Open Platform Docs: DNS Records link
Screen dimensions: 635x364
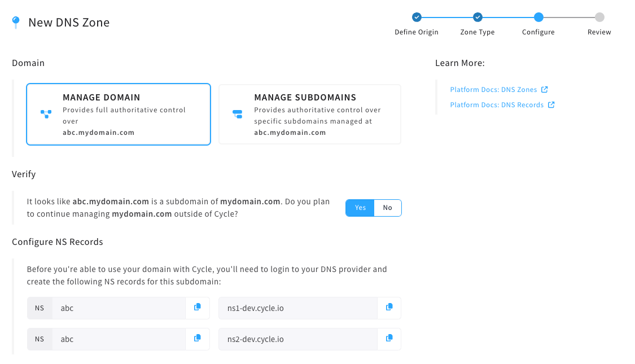click(497, 105)
